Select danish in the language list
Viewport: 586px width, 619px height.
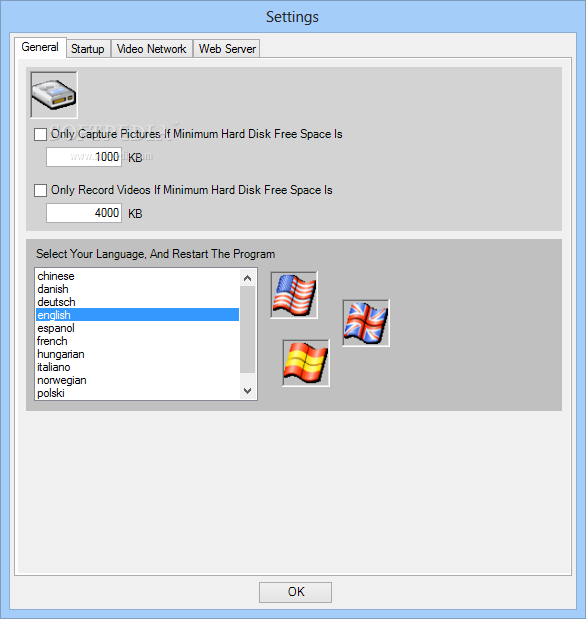[137, 289]
